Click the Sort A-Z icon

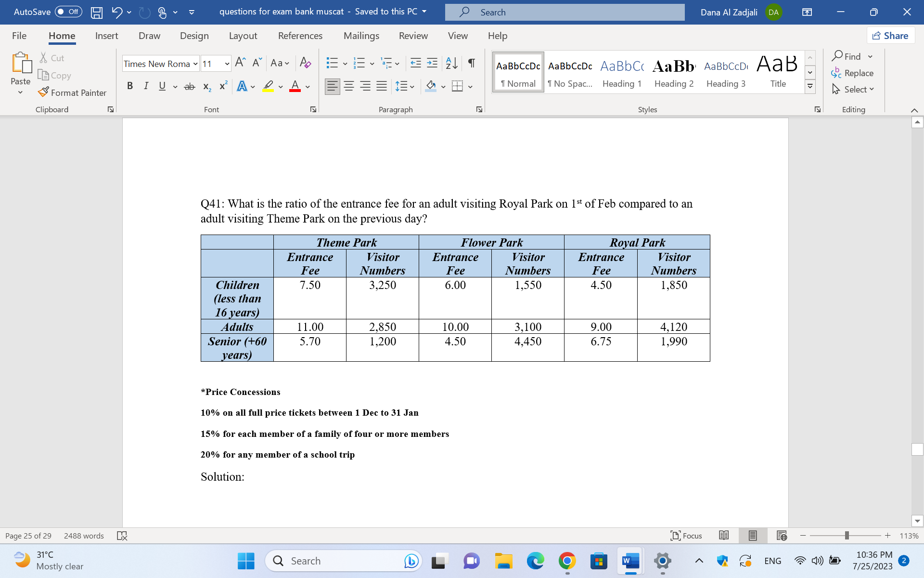coord(451,63)
